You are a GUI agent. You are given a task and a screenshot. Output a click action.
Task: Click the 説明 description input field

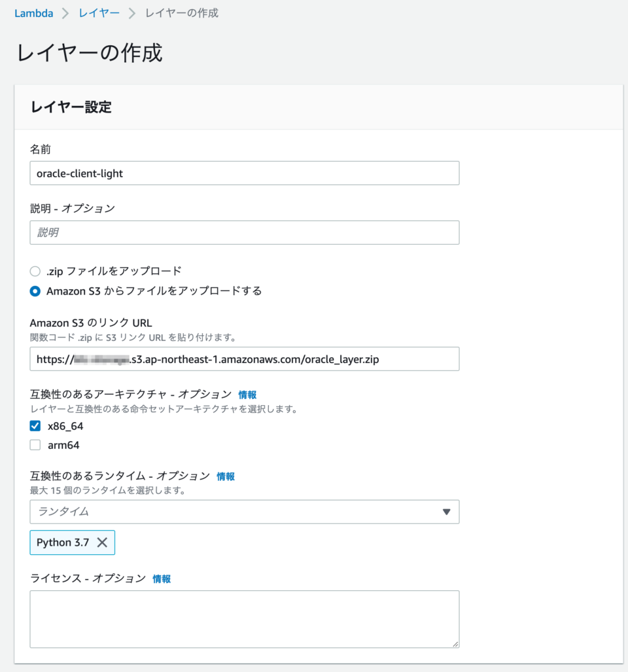[244, 232]
